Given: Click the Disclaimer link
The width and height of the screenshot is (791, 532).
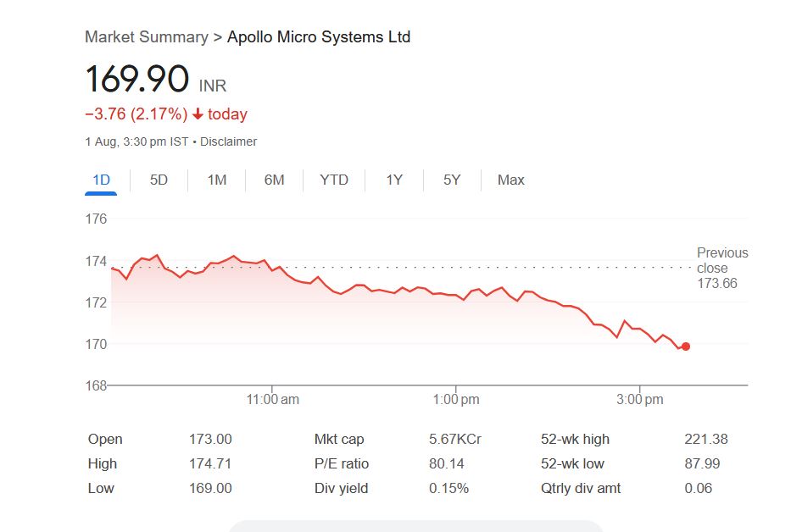Looking at the screenshot, I should click(x=228, y=141).
